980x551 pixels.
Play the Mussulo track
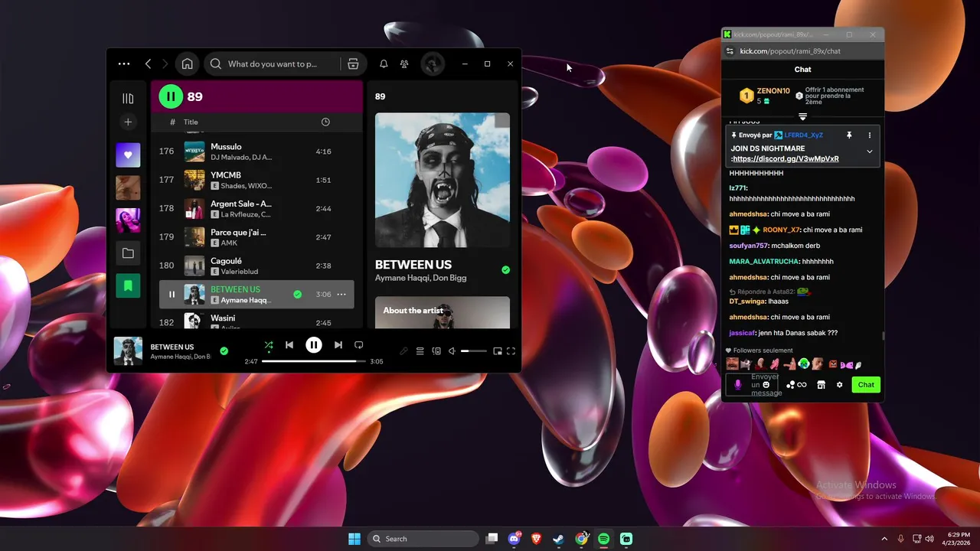coord(256,152)
